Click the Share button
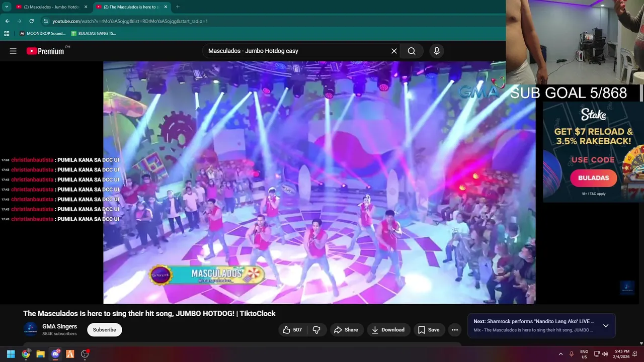 click(347, 330)
